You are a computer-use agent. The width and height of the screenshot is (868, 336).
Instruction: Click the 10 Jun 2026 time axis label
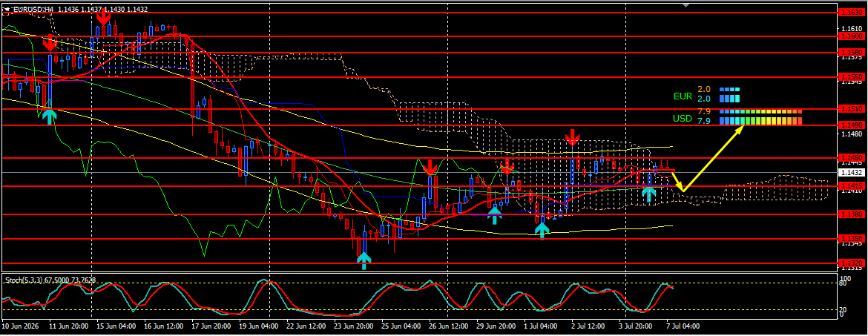(x=19, y=326)
